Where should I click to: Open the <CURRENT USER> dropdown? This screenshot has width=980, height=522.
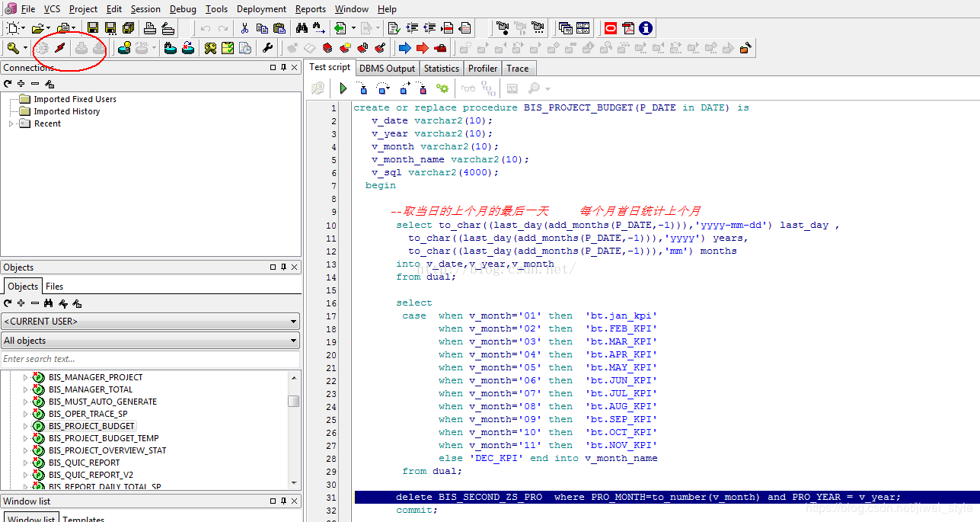tap(150, 322)
